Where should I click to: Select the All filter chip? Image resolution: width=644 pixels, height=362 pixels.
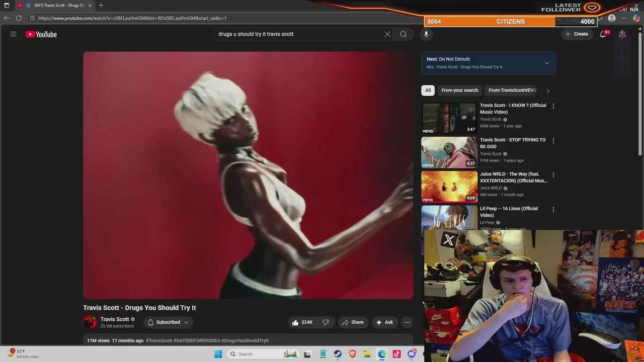click(x=428, y=90)
